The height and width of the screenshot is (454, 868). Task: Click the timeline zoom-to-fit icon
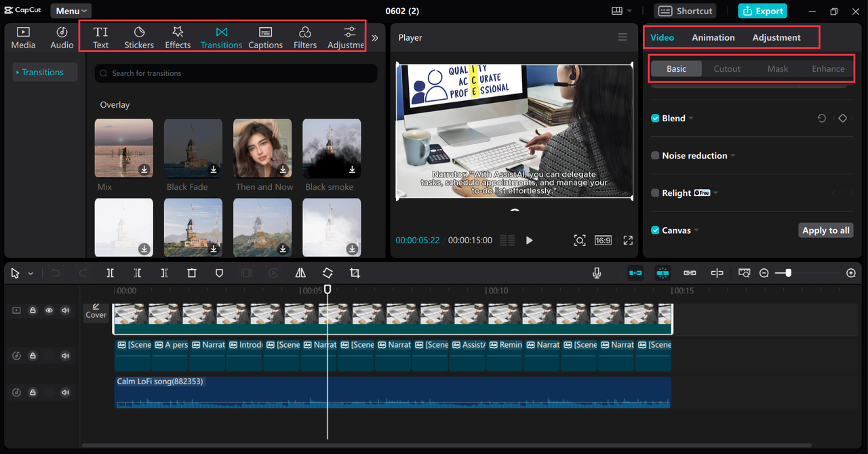(744, 273)
